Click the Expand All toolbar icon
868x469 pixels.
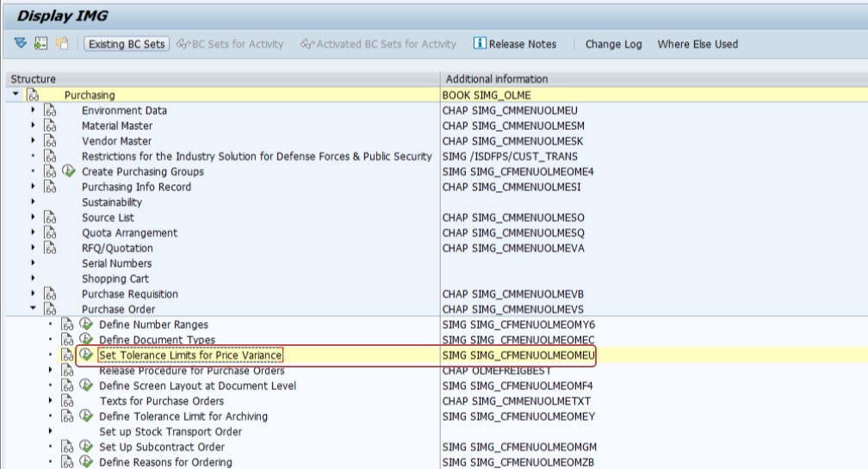point(21,43)
